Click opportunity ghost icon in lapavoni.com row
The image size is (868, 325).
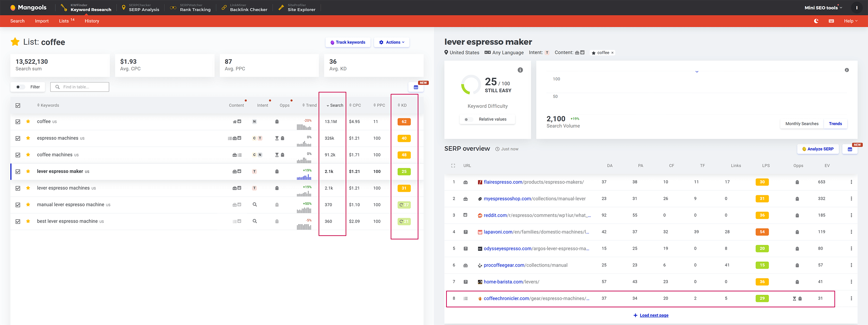point(797,232)
